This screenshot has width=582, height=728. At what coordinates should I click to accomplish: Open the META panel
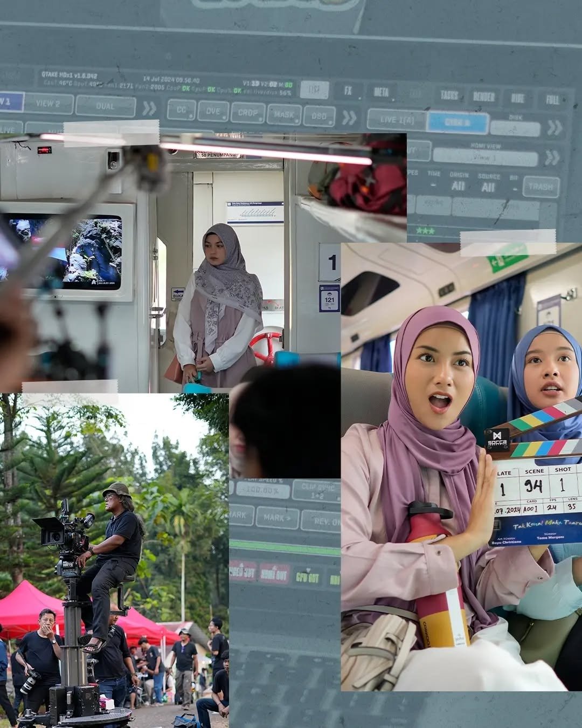click(x=381, y=92)
